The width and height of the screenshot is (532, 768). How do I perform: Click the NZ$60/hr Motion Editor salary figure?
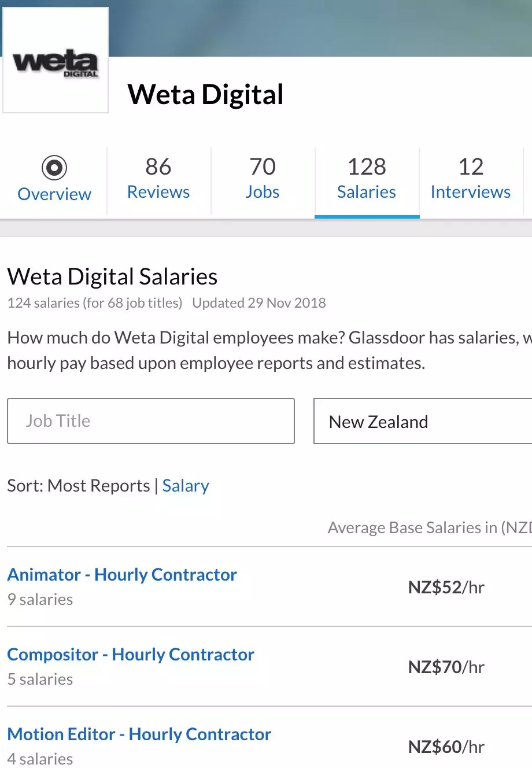pos(446,747)
